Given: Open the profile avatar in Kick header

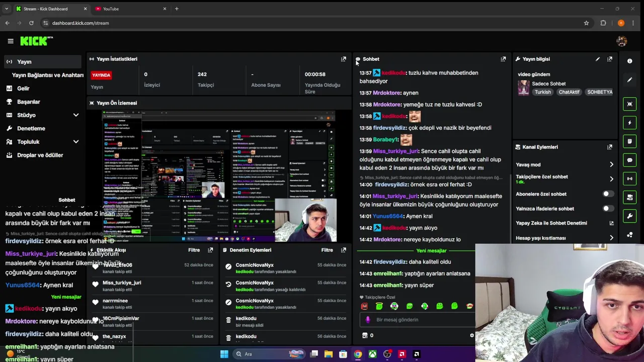Looking at the screenshot, I should 622,41.
